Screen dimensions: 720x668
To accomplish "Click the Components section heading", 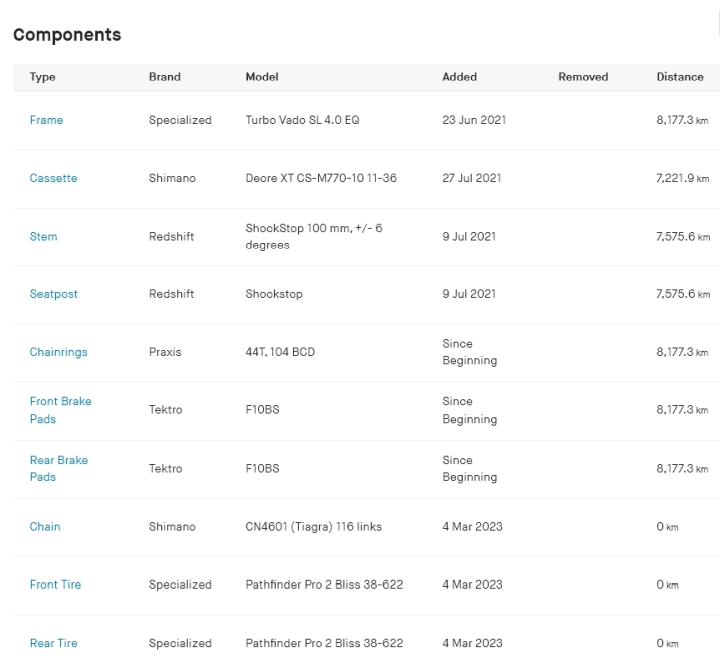I will coord(67,35).
